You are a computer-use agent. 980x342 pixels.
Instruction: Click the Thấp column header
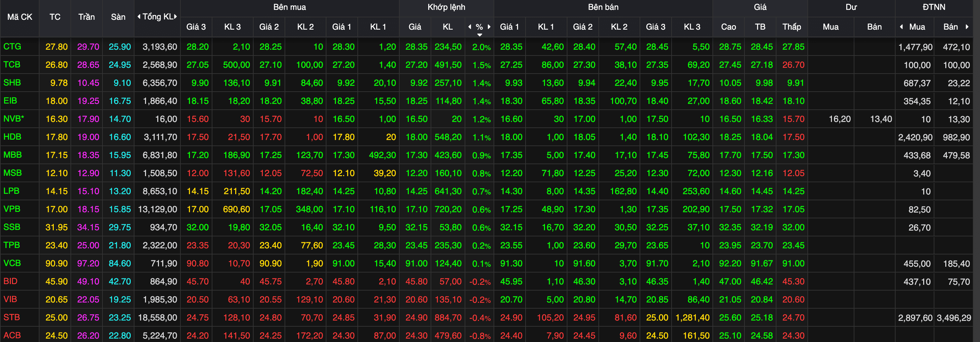click(x=791, y=27)
